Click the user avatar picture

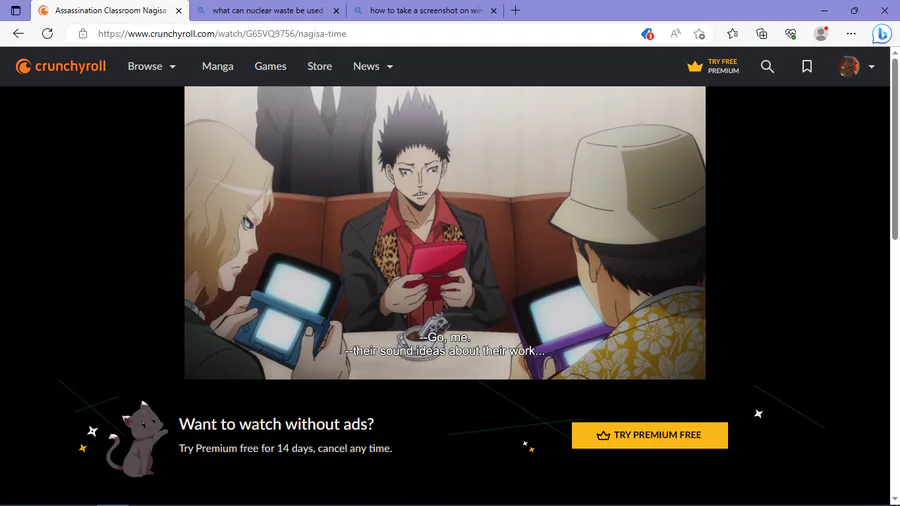pos(848,67)
